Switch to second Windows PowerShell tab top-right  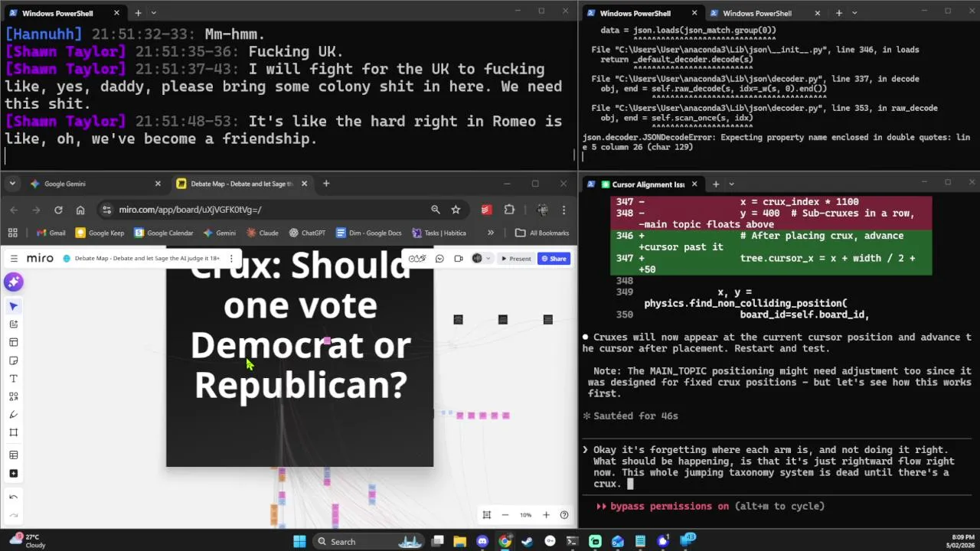[765, 13]
